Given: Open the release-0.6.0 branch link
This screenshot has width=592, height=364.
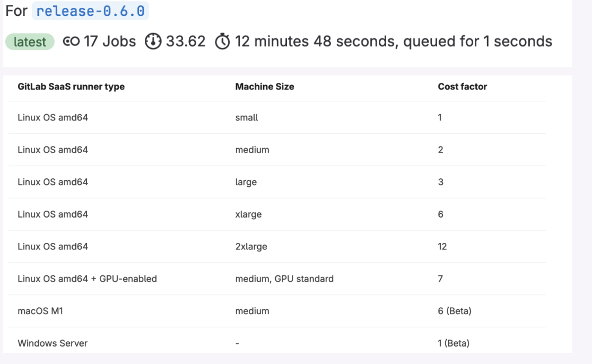Looking at the screenshot, I should point(90,11).
